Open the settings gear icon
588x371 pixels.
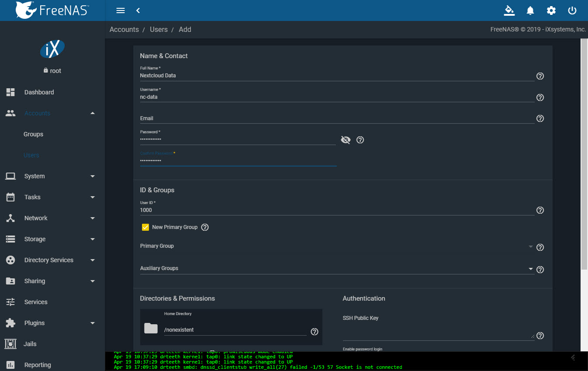pyautogui.click(x=551, y=10)
